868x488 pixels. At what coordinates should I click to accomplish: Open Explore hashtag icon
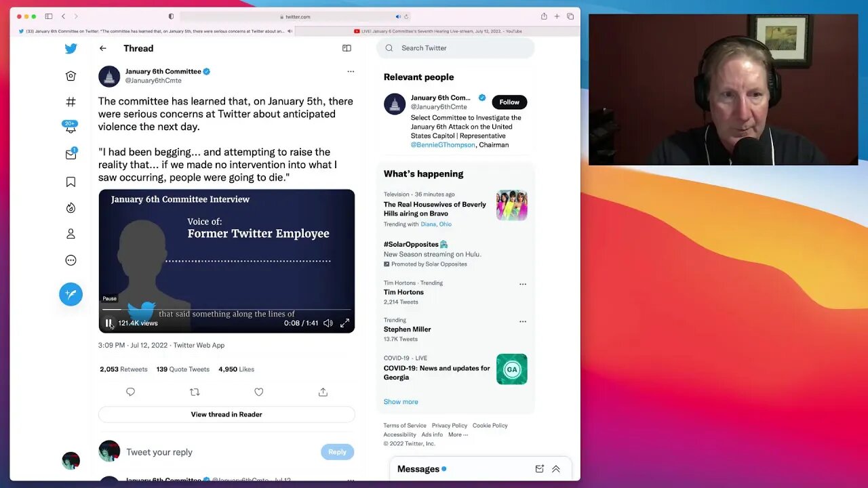71,102
